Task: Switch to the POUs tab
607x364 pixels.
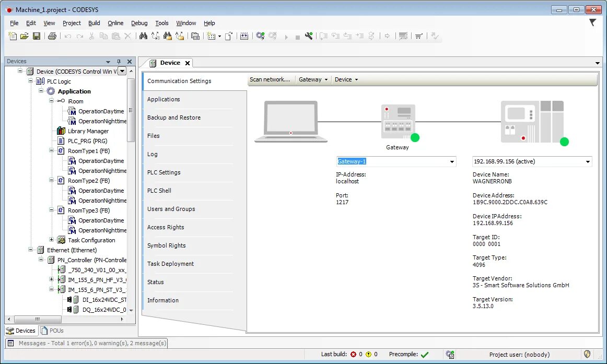Action: click(x=52, y=331)
